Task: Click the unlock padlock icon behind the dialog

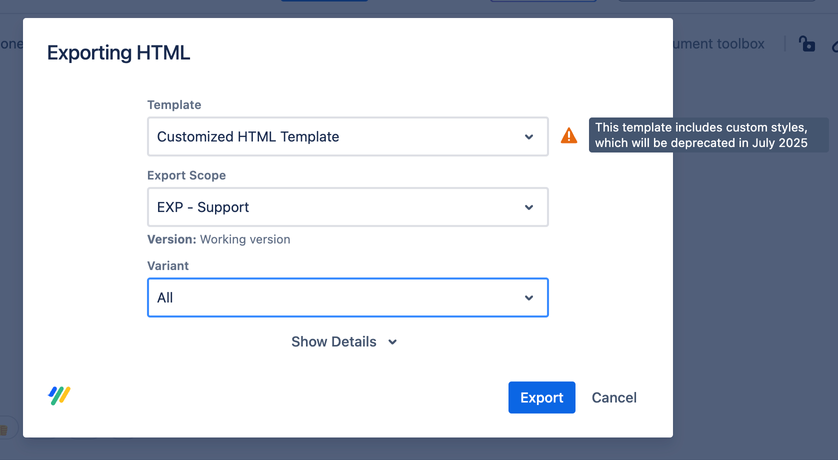Action: (x=806, y=44)
